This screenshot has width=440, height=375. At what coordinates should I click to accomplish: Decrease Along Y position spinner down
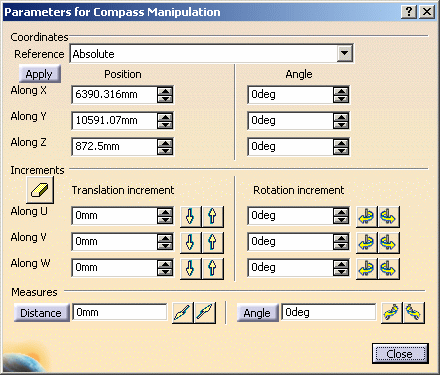point(165,125)
